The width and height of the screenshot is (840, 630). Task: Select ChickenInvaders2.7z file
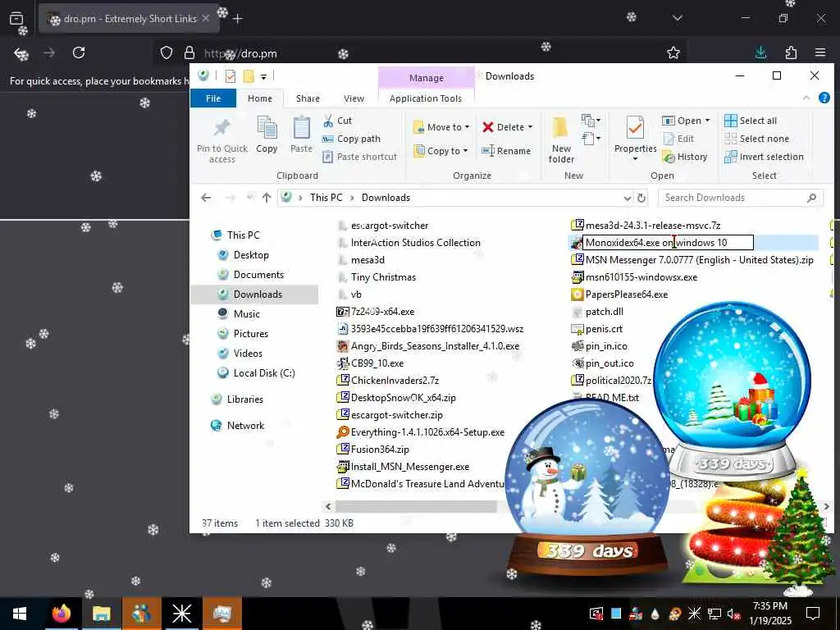click(395, 381)
